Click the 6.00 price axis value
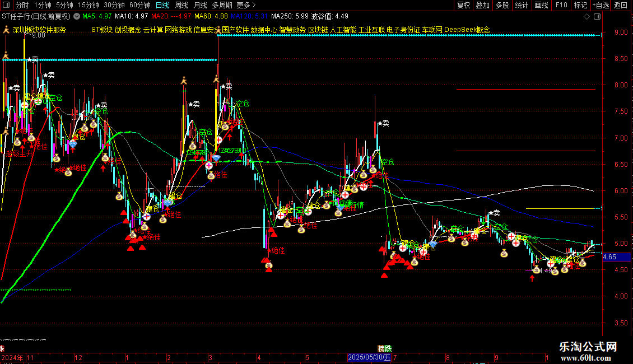Screen dimensions: 633x364 [621, 191]
